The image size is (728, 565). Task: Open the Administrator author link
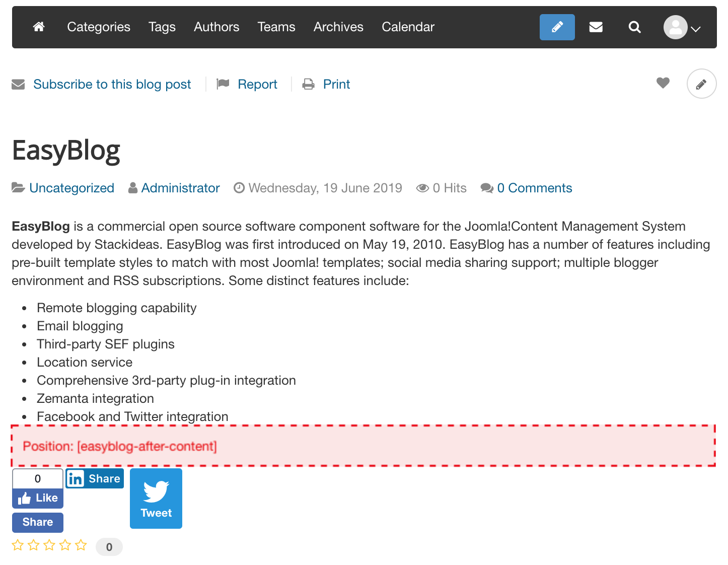pyautogui.click(x=180, y=188)
